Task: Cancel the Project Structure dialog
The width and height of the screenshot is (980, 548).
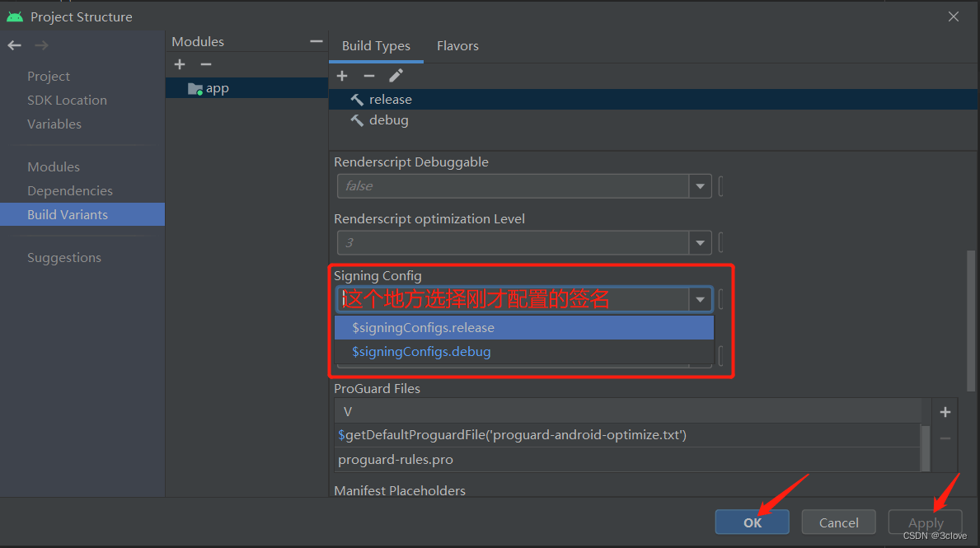Action: [838, 522]
